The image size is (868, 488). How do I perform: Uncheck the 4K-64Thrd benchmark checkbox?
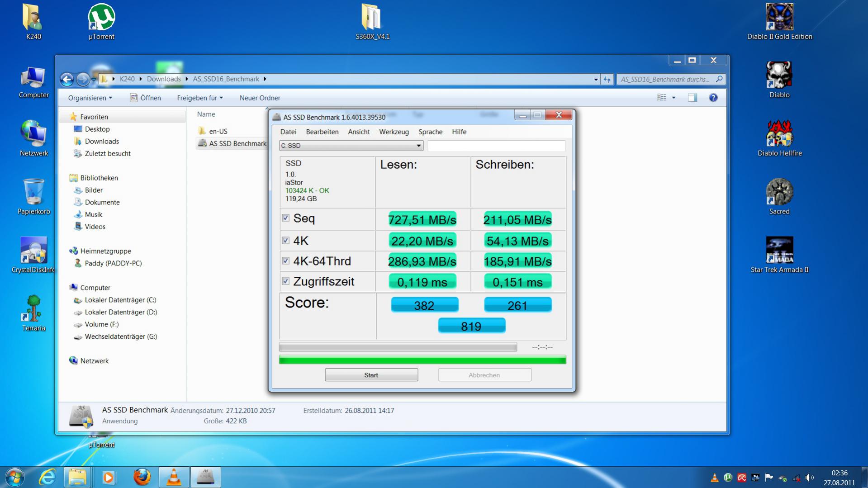(286, 261)
